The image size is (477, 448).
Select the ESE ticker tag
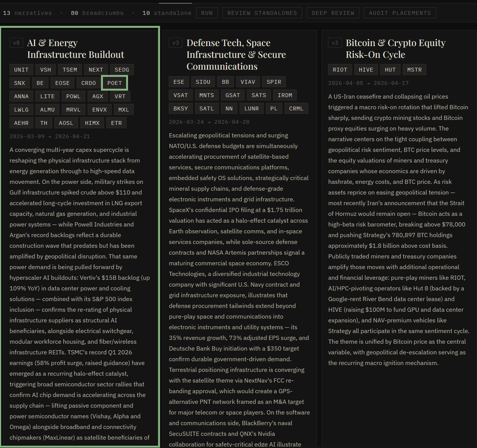tap(179, 82)
